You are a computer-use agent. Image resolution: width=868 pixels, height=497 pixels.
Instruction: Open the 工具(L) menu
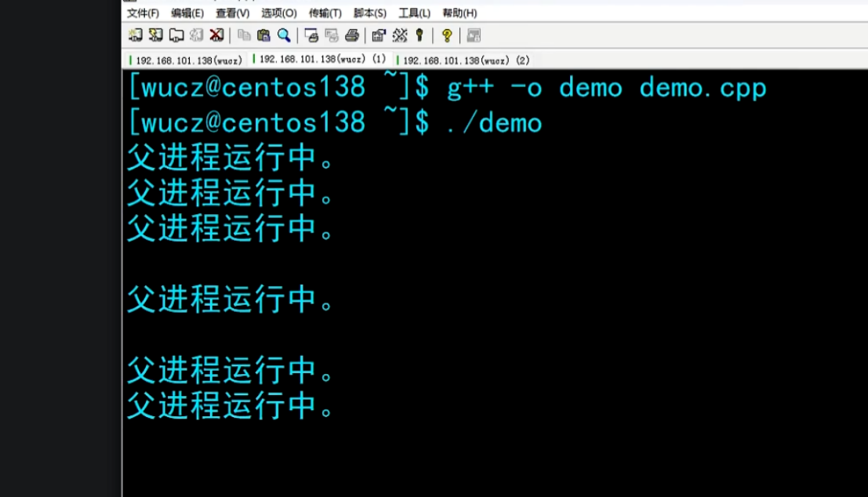(414, 13)
